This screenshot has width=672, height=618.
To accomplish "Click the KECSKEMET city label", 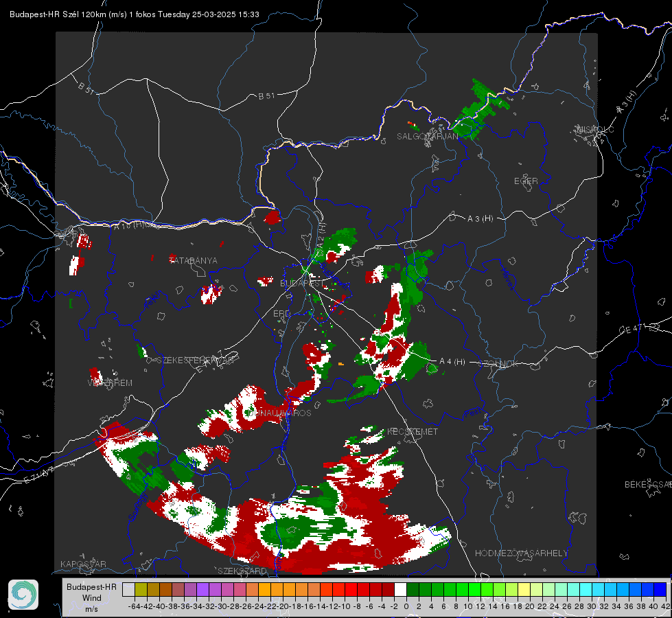I will (413, 432).
